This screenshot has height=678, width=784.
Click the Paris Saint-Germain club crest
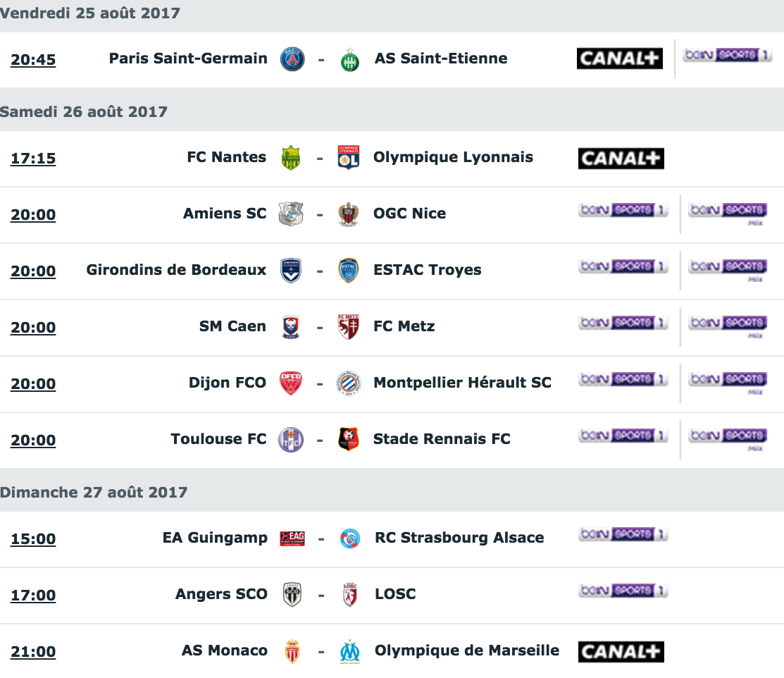coord(292,59)
